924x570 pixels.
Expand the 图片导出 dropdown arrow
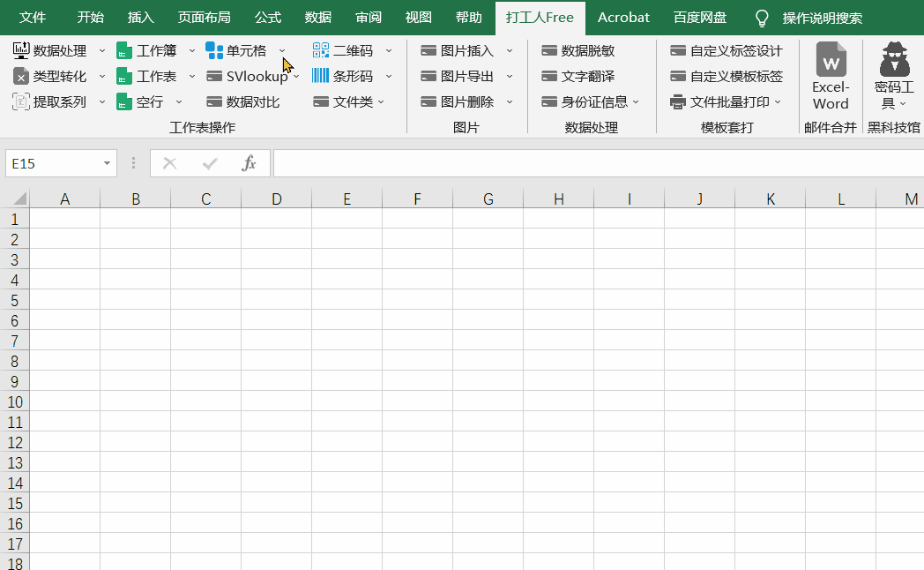[x=510, y=76]
